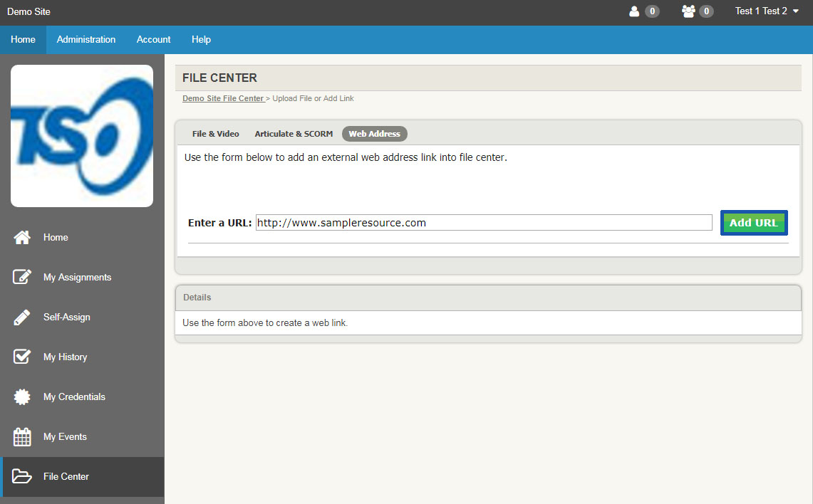Select the File Center folder icon
813x504 pixels.
[22, 477]
